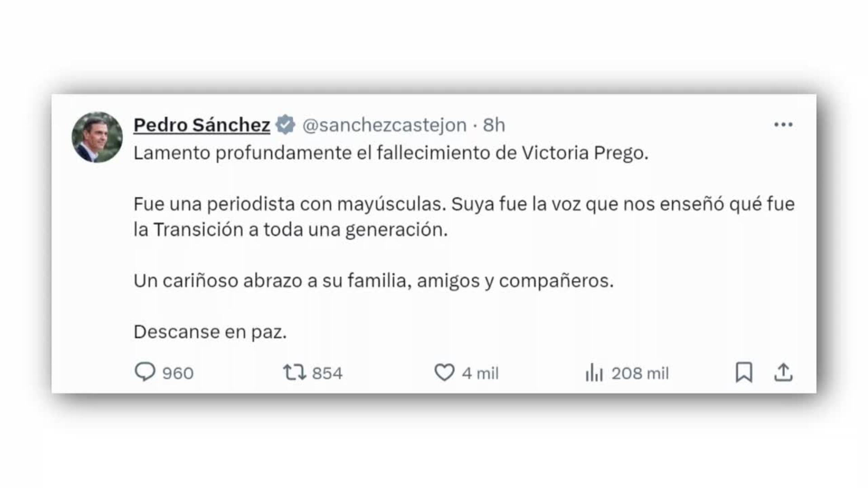Click the @sanchezcastejon handle

tap(384, 125)
